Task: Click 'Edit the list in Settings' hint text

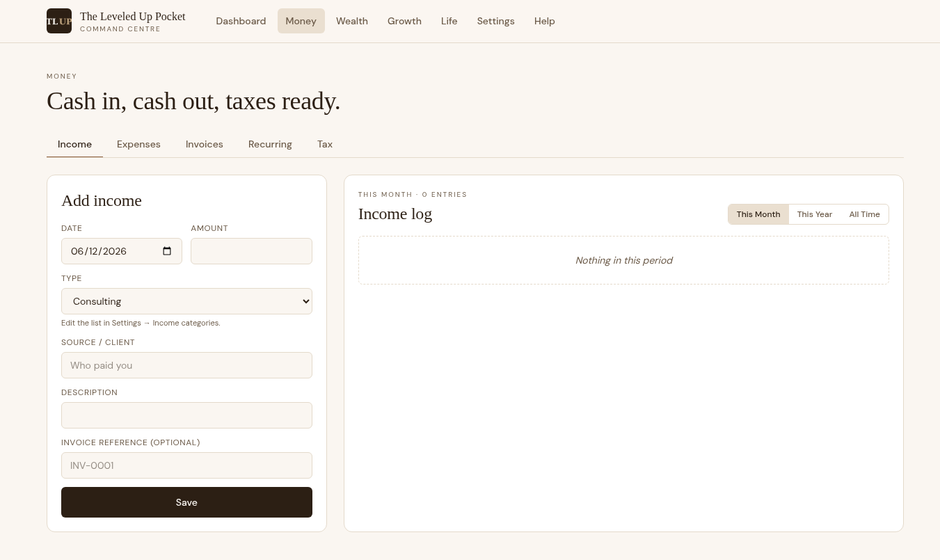Action: [141, 323]
